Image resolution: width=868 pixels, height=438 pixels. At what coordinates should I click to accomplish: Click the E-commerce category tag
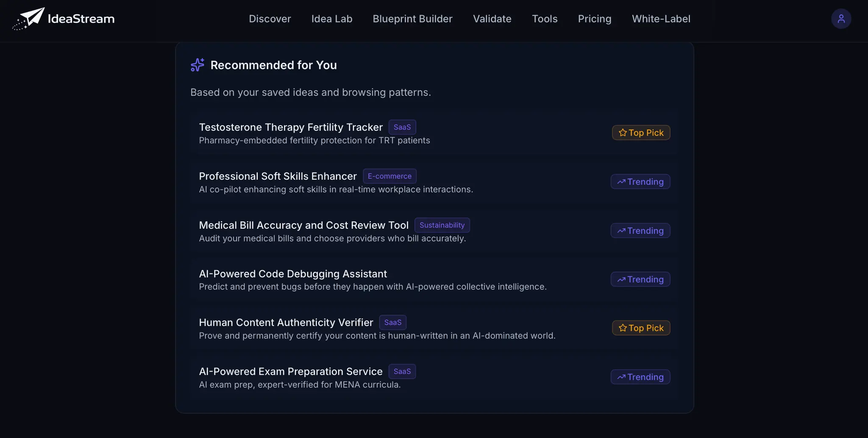389,176
